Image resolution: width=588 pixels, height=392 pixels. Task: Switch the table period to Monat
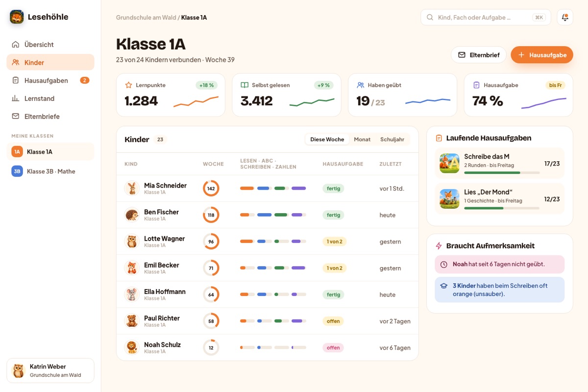tap(362, 139)
